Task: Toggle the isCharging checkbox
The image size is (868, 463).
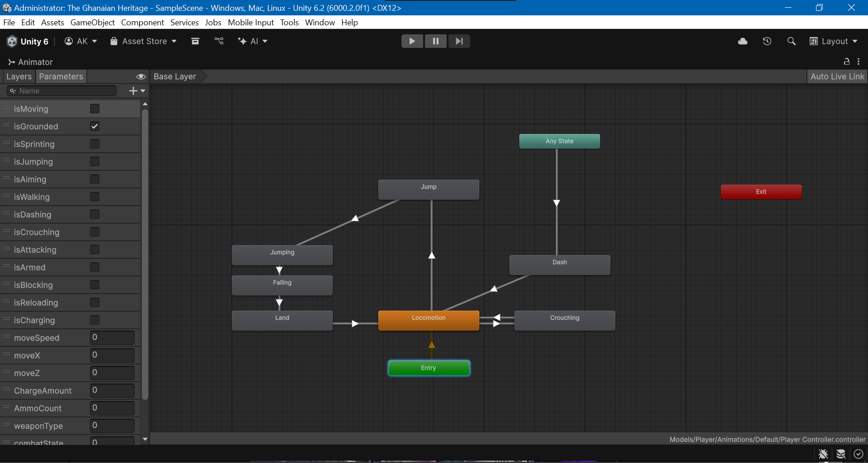Action: pos(94,320)
